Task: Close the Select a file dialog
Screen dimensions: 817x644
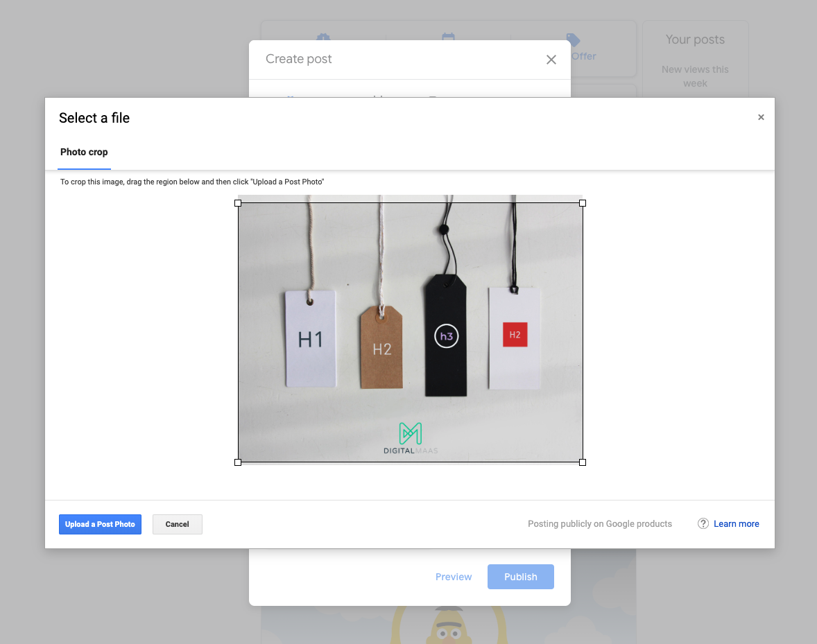Action: click(x=761, y=117)
